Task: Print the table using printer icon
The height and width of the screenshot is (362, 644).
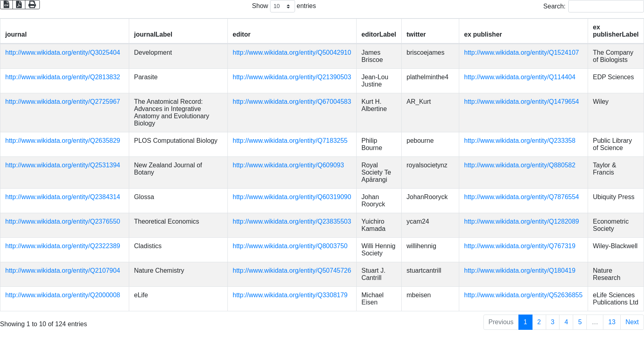Action: [32, 5]
